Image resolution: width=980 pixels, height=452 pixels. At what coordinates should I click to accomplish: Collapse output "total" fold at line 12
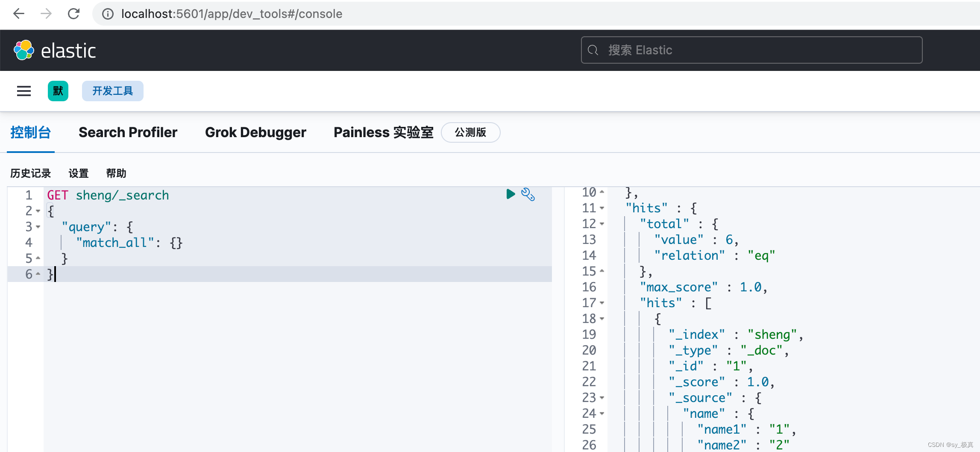(x=602, y=224)
